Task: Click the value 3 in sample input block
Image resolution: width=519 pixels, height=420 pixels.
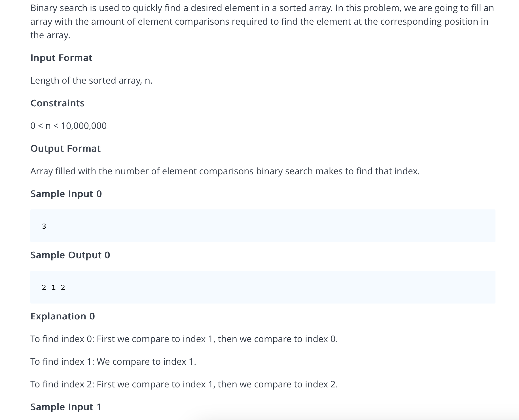Action: tap(44, 226)
